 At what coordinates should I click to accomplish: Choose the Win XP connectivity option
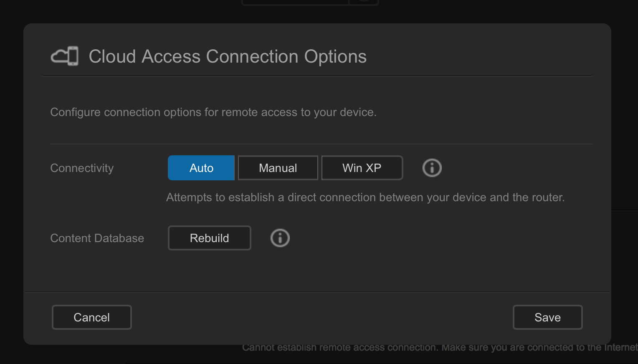[x=362, y=168]
